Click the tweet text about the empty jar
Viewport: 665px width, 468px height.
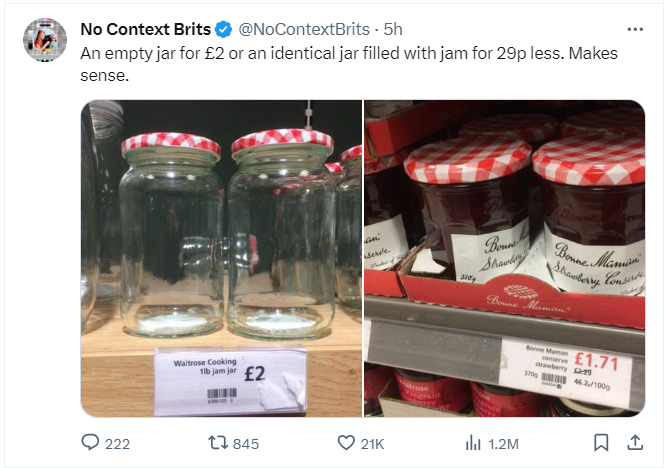[x=349, y=64]
